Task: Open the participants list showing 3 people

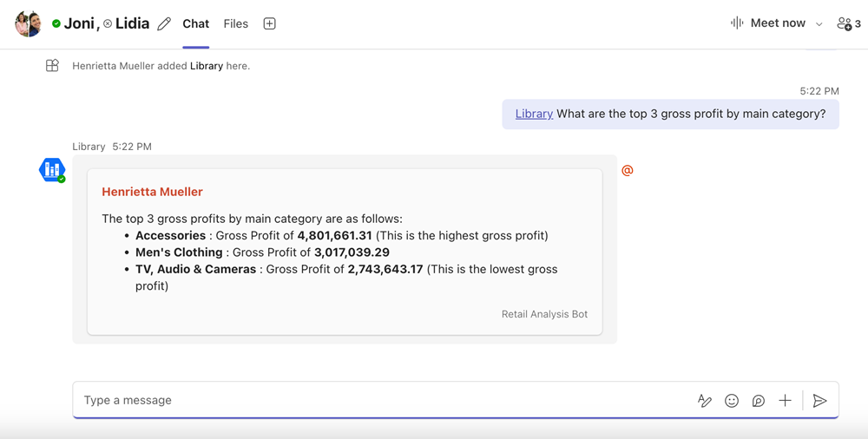Action: 848,23
